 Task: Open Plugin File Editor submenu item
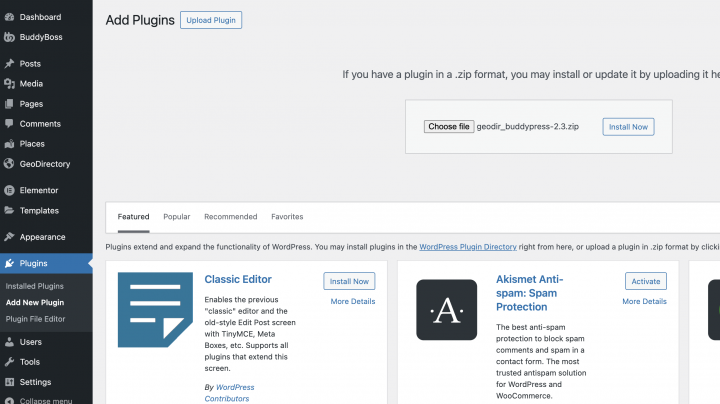(36, 318)
